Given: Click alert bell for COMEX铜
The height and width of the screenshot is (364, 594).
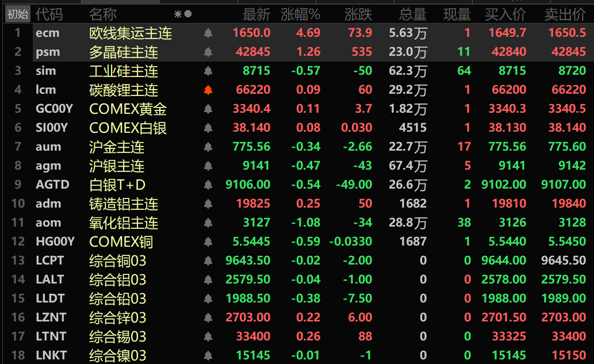Looking at the screenshot, I should click(x=208, y=242).
